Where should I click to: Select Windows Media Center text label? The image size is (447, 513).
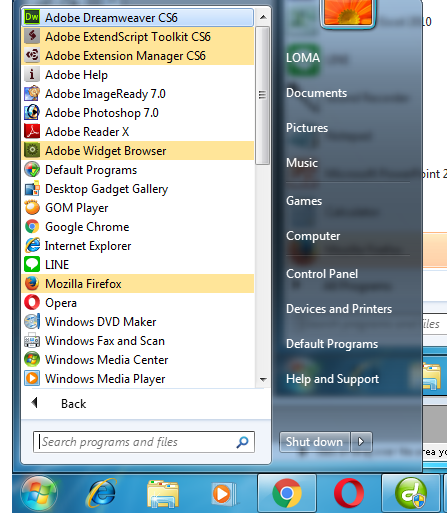(107, 360)
